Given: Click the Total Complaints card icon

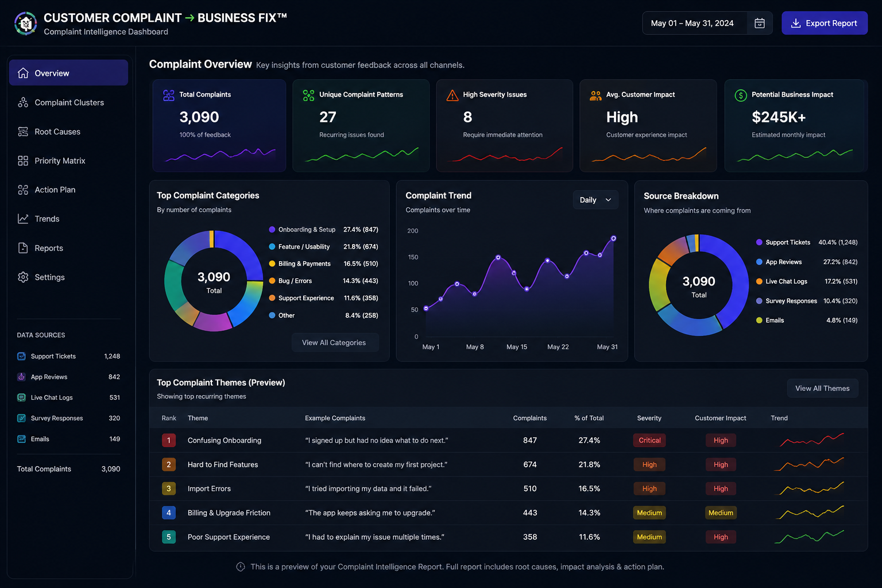Looking at the screenshot, I should (x=169, y=95).
